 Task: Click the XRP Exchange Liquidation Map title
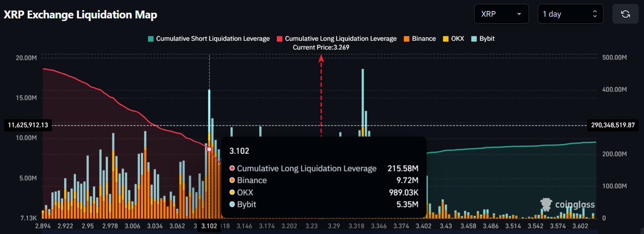pos(80,14)
